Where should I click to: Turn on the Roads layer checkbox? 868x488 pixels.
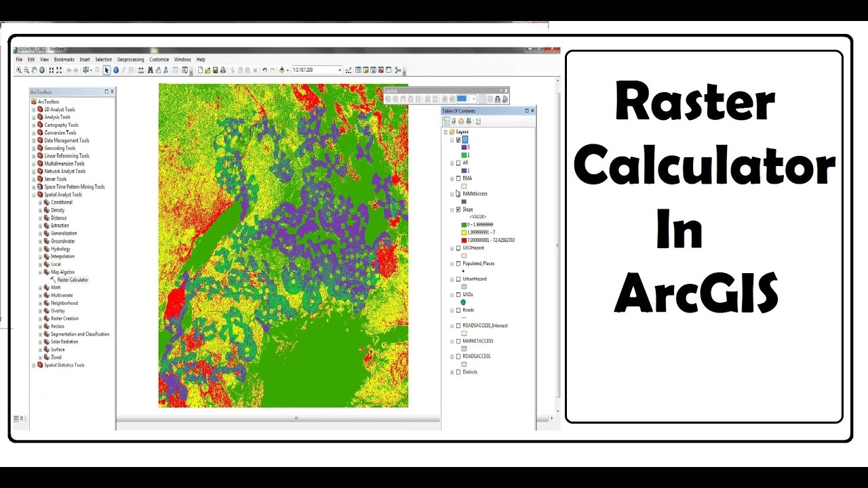458,310
